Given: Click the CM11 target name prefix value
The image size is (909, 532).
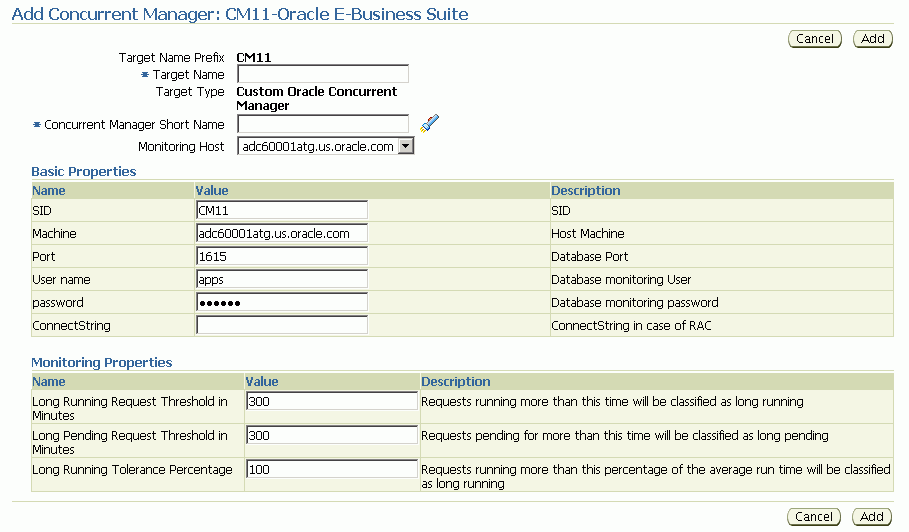Looking at the screenshot, I should tap(254, 57).
